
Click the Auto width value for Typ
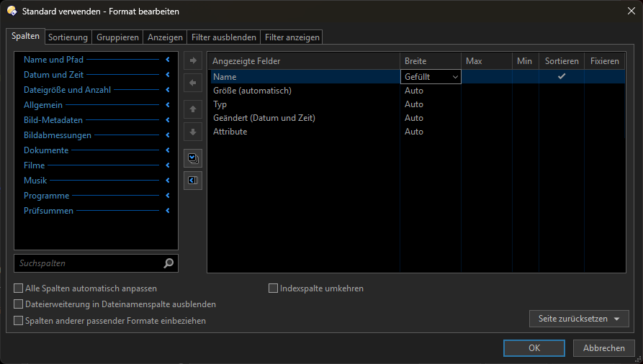point(414,104)
